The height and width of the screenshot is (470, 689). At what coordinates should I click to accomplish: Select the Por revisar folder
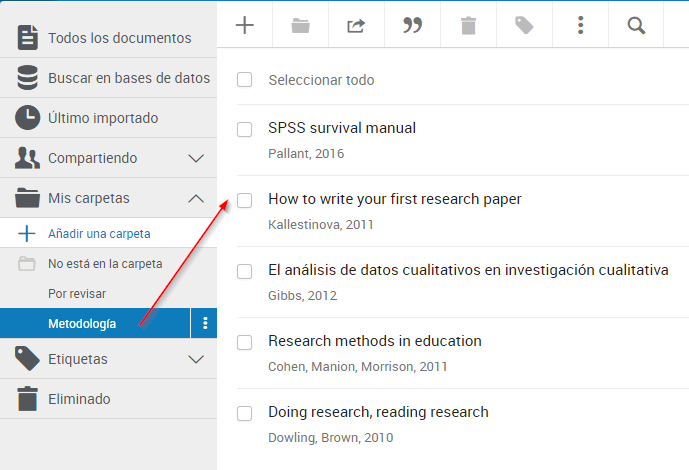[77, 294]
